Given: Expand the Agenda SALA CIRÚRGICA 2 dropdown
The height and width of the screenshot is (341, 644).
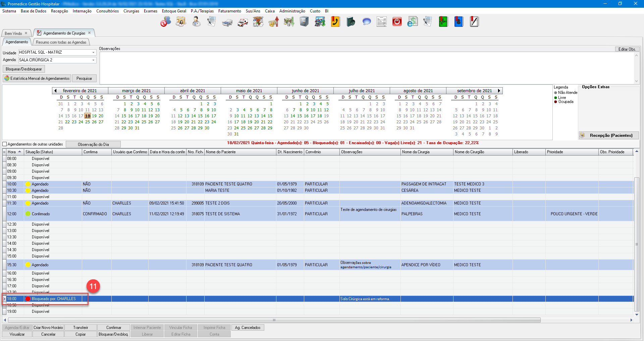Looking at the screenshot, I should pos(93,60).
